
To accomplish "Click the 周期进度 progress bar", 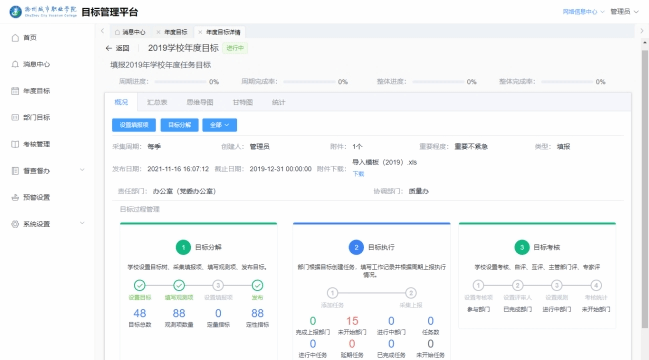I will click(x=180, y=82).
